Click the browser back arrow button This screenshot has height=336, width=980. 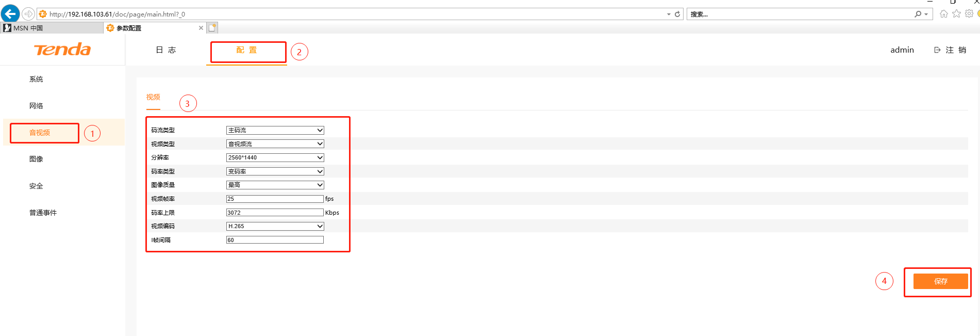click(10, 13)
